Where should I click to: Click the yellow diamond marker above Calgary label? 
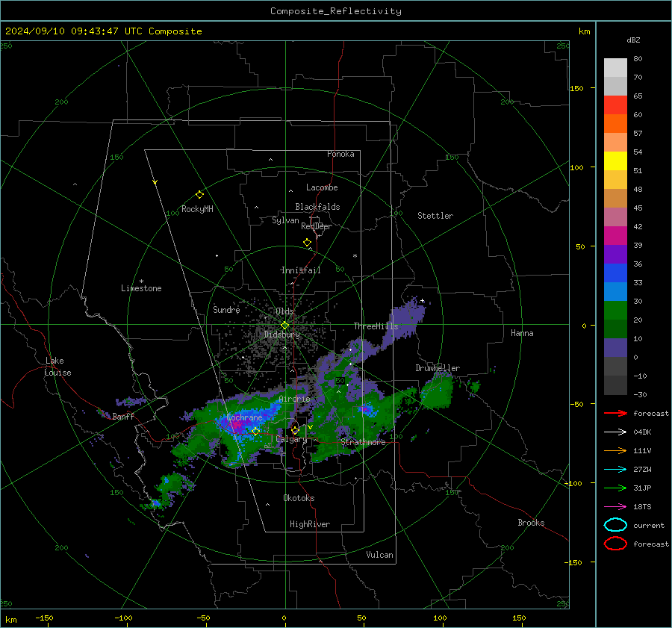click(x=295, y=430)
